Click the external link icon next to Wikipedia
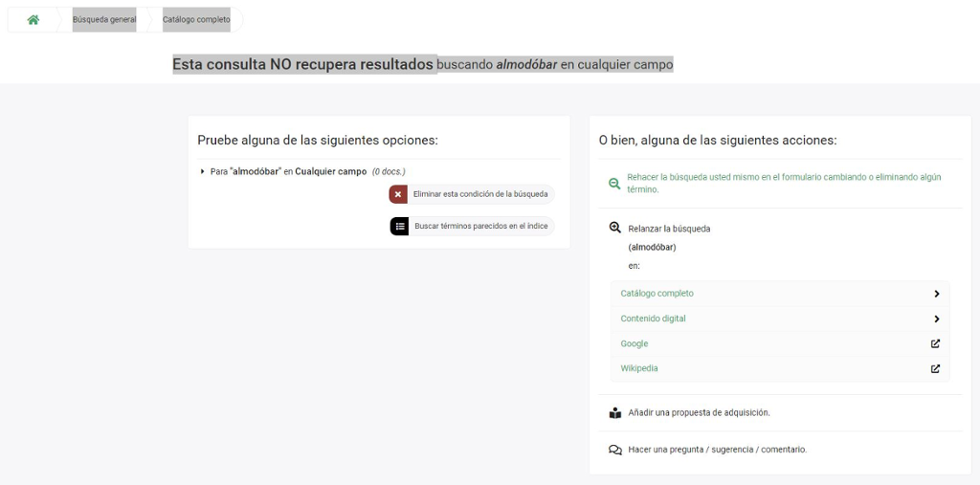980x485 pixels. 935,368
